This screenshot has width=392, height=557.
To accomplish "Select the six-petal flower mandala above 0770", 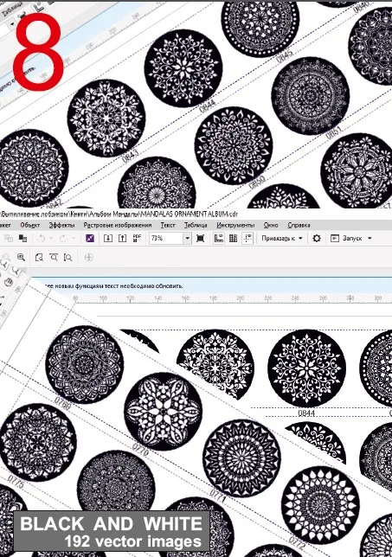I will coord(164,412).
